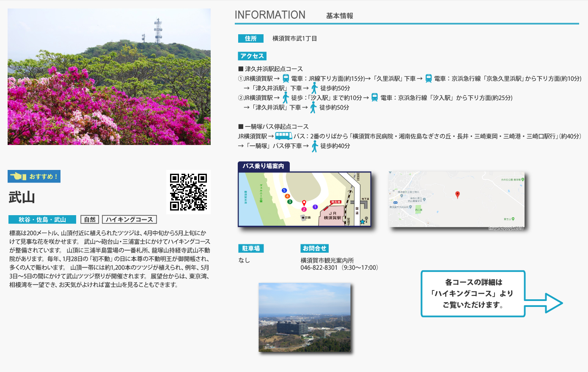
Task: Click the purple bus stop 1 marker
Action: (315, 207)
